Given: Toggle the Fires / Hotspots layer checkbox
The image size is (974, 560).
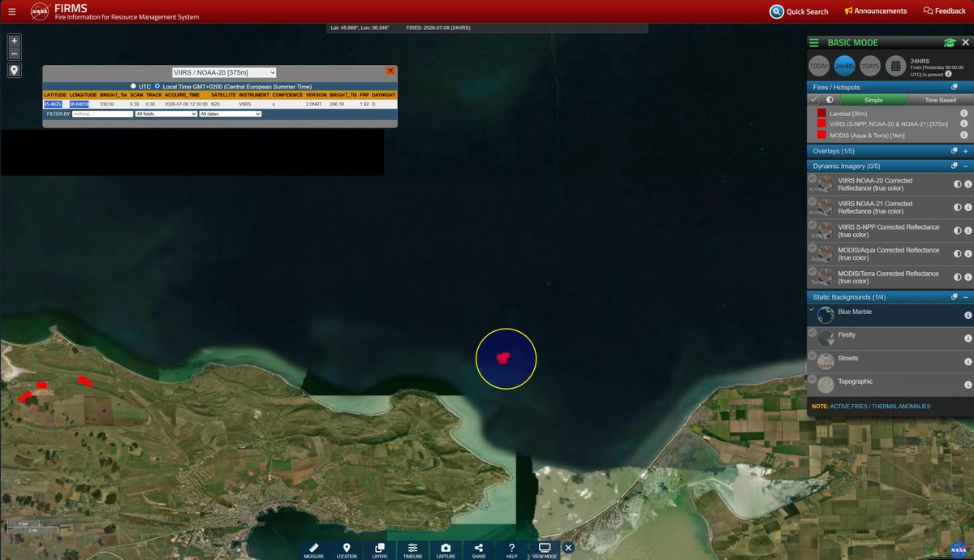Looking at the screenshot, I should [x=814, y=100].
